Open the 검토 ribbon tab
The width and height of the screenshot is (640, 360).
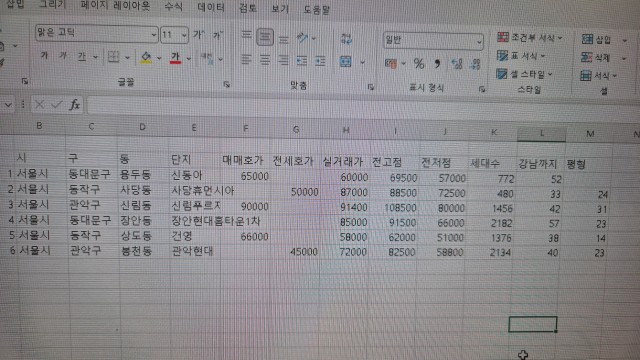click(248, 9)
